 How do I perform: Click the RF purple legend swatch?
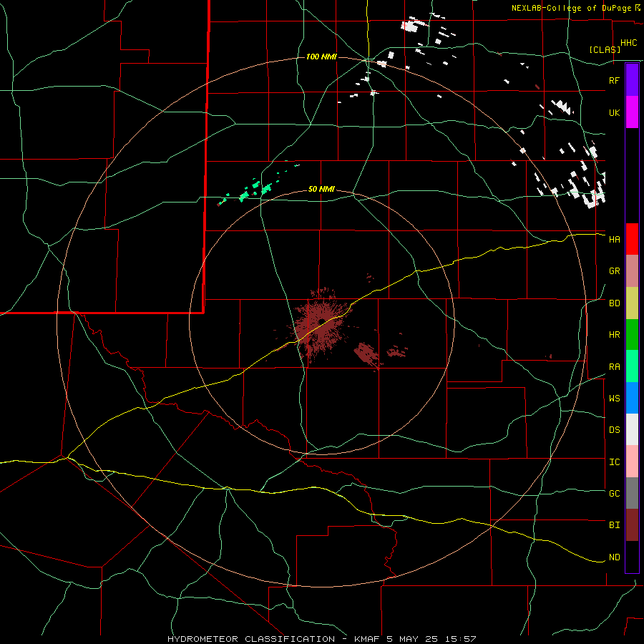632,80
